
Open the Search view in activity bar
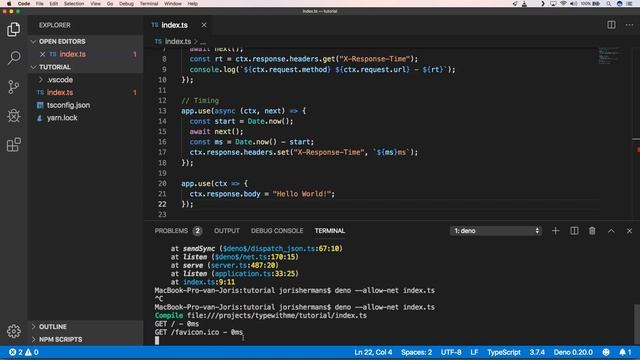13,58
